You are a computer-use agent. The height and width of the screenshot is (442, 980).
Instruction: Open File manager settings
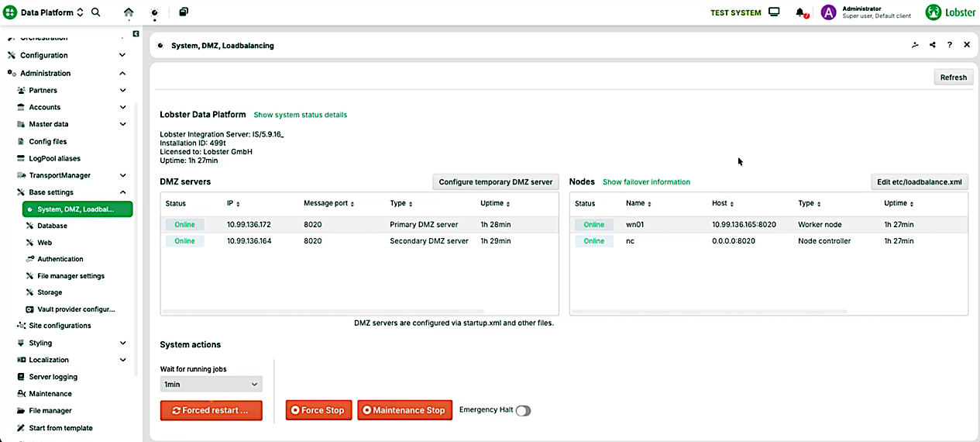pos(70,276)
